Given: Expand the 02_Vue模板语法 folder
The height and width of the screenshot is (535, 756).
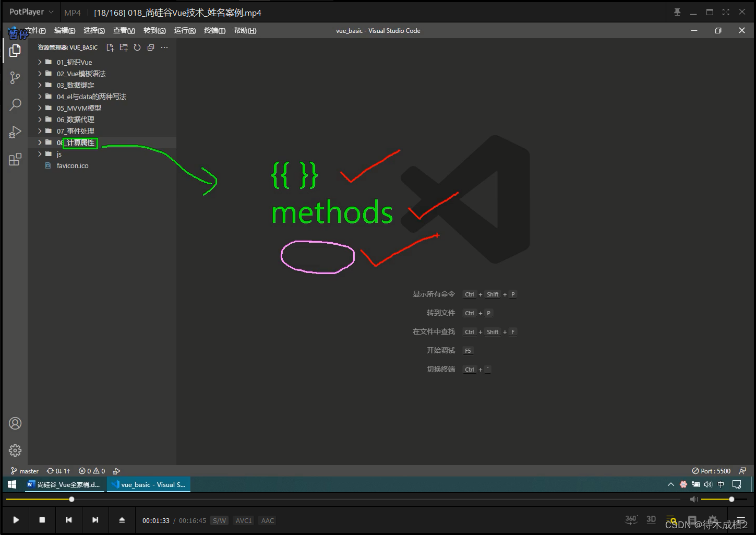Looking at the screenshot, I should coord(102,74).
